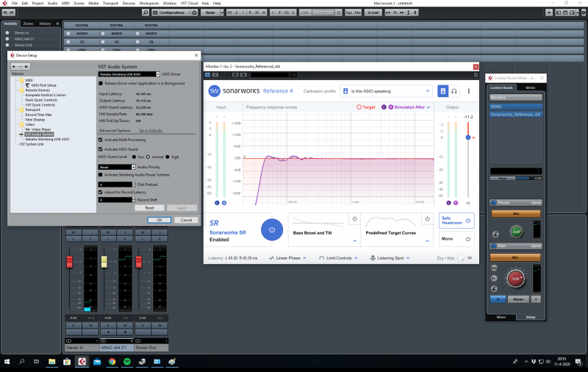Viewport: 588px width, 372px height.
Task: Open the Devices menu
Action: pos(129,4)
